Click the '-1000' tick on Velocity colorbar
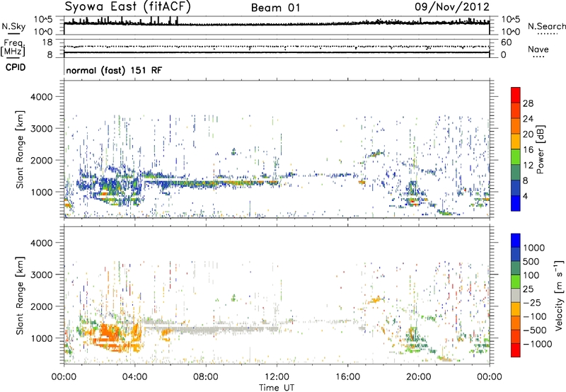This screenshot has height=392, width=566. pyautogui.click(x=537, y=344)
